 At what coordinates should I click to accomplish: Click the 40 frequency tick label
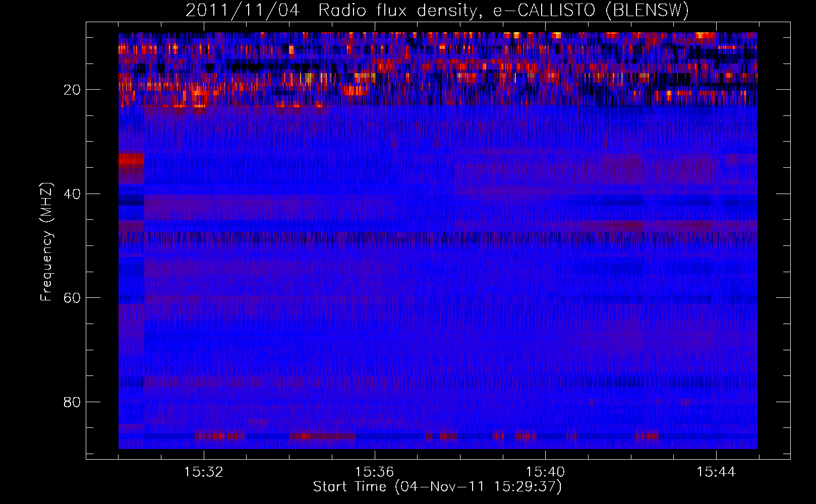pyautogui.click(x=73, y=194)
